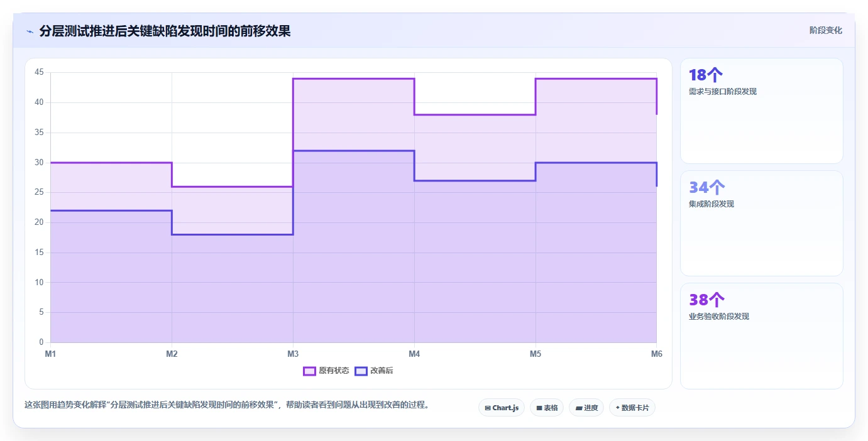
Task: Toggle the 改善后 legend series
Action: coord(374,371)
